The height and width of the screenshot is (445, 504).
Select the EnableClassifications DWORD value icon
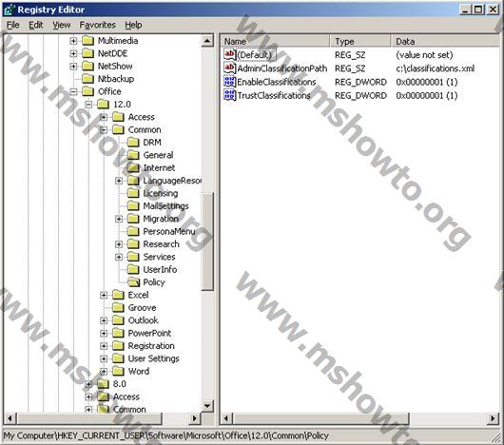[x=229, y=82]
